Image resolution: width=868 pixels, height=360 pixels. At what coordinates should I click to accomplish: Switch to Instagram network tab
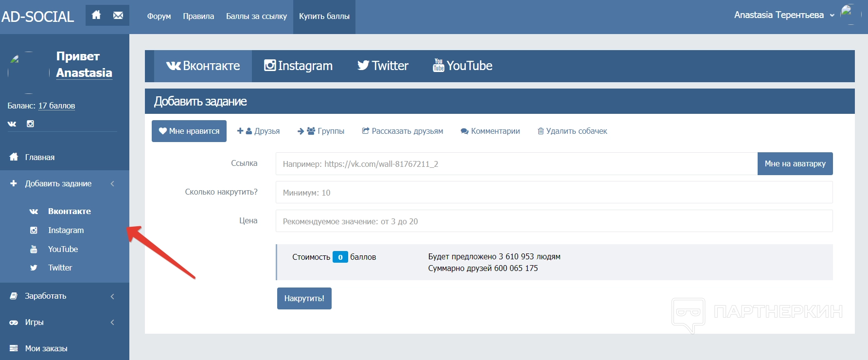point(298,66)
